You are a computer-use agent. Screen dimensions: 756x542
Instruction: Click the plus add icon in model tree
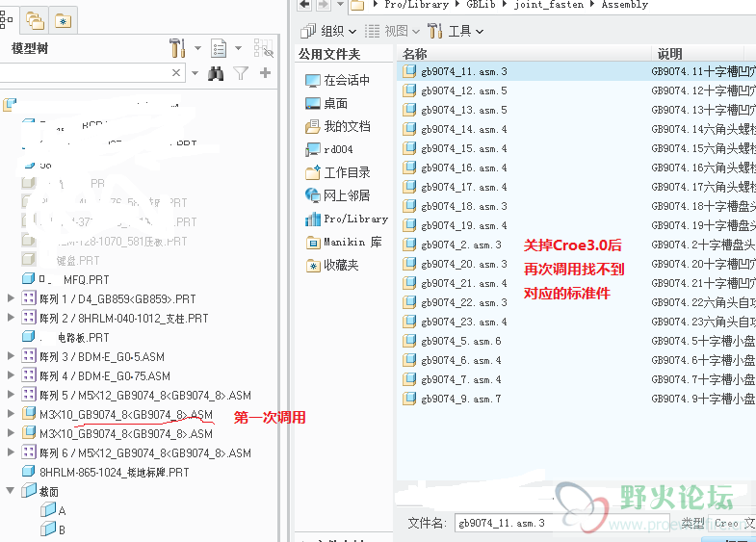pos(265,73)
